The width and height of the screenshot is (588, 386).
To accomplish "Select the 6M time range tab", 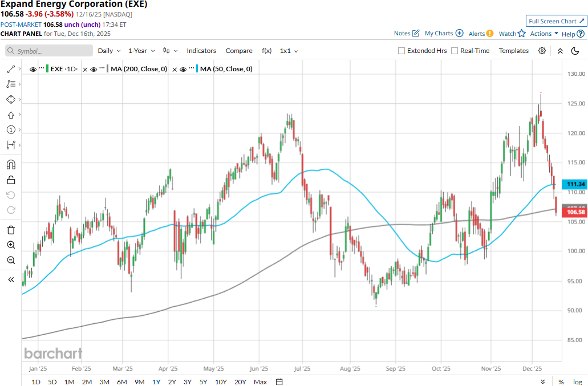I will (x=121, y=381).
